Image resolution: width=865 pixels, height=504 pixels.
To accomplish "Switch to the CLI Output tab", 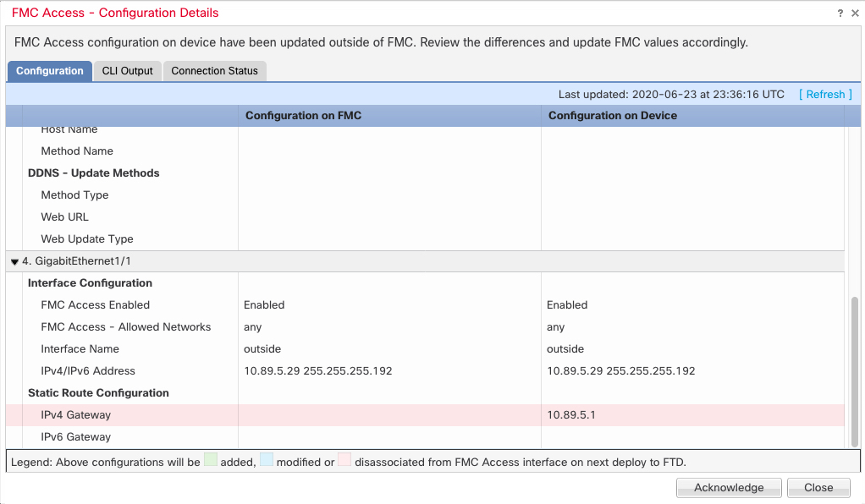I will [x=127, y=71].
